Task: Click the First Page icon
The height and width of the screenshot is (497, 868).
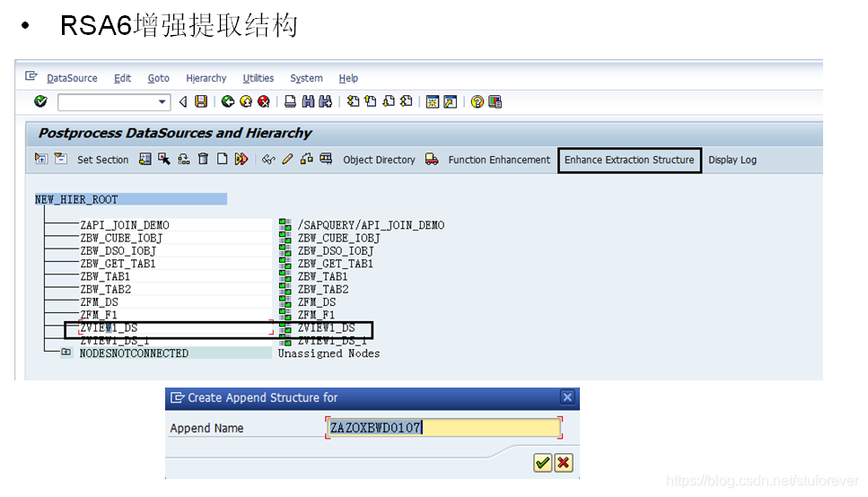Action: [x=353, y=101]
